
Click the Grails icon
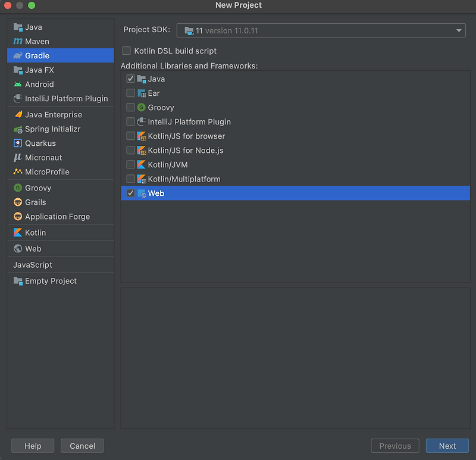click(x=18, y=202)
